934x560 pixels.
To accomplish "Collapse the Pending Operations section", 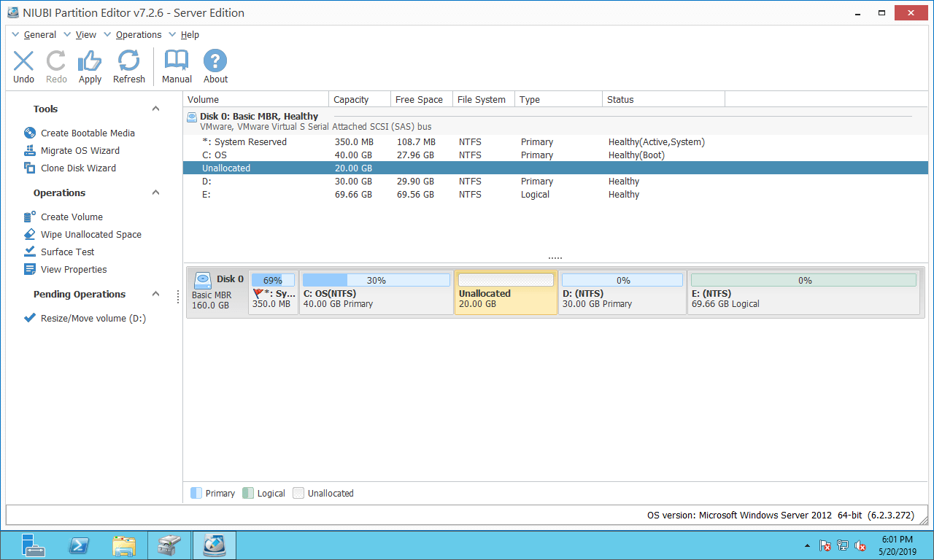I will coord(155,294).
